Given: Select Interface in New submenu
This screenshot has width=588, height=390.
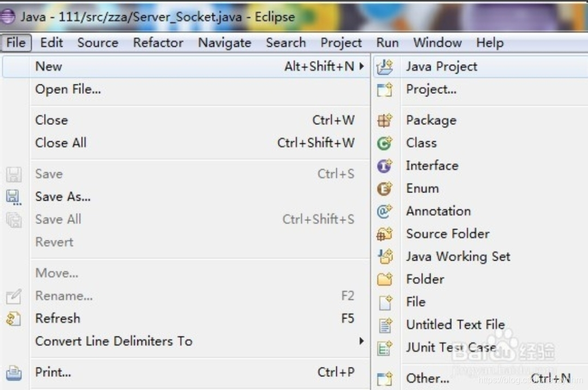Looking at the screenshot, I should pyautogui.click(x=481, y=165).
